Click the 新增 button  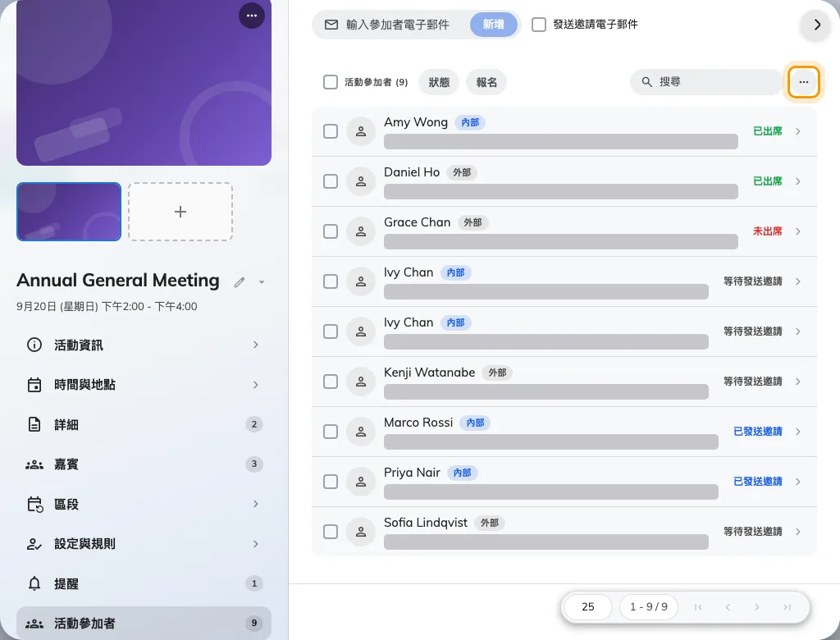[x=493, y=25]
